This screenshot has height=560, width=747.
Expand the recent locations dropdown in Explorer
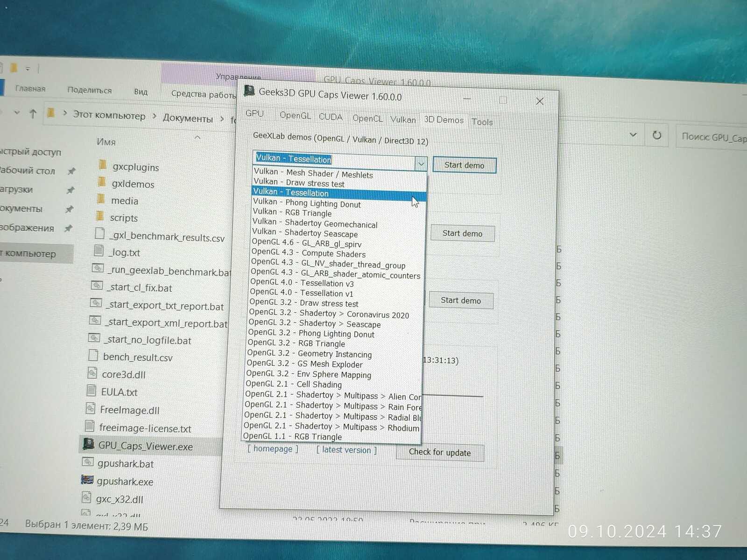(x=17, y=112)
